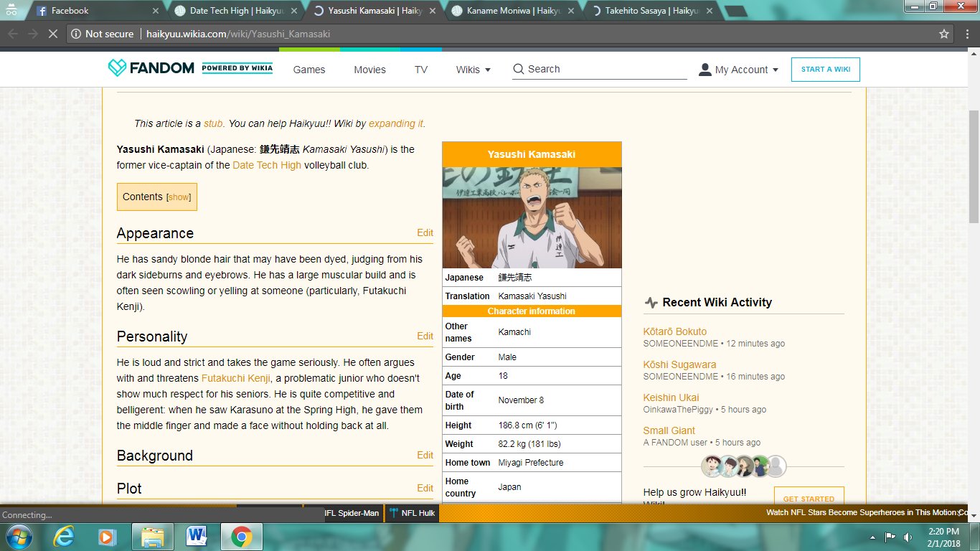Click SOMEONEENDME under Kōtarō Bokuto
Image resolution: width=980 pixels, height=551 pixels.
(681, 344)
